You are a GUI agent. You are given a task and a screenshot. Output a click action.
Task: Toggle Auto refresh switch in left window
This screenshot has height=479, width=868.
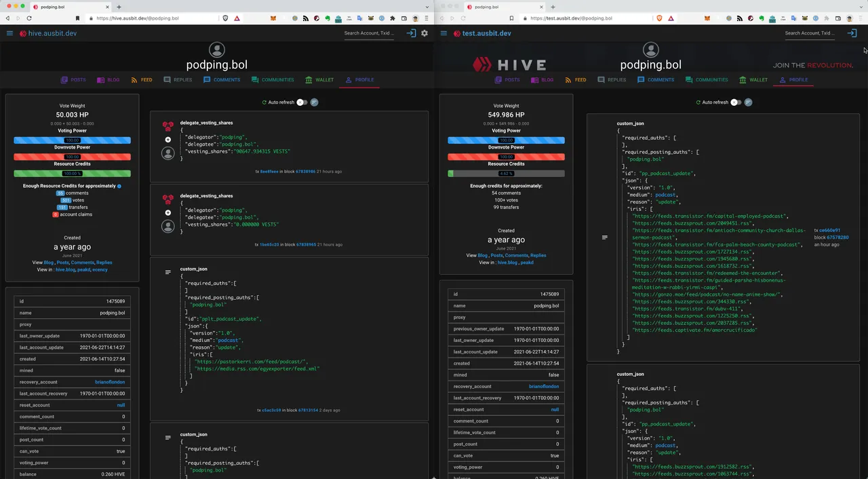(x=302, y=102)
